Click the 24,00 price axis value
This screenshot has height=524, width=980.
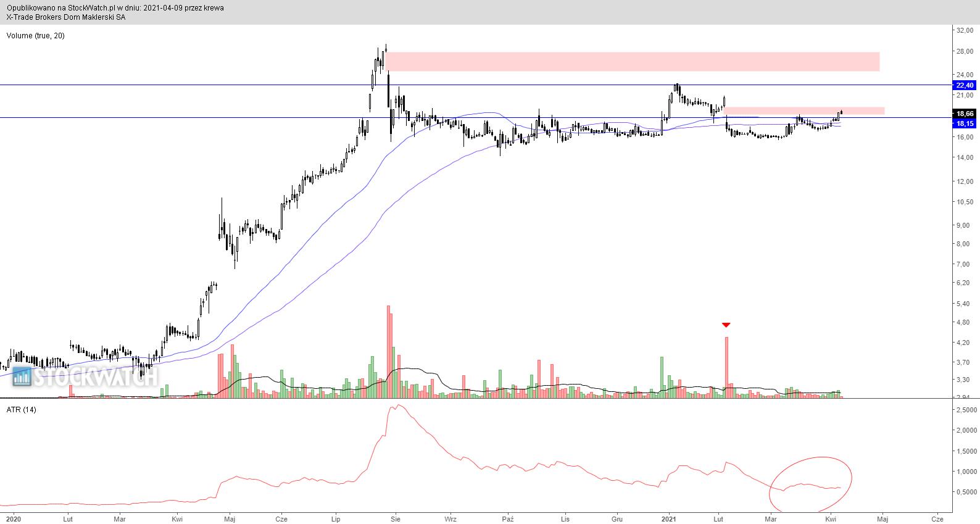(965, 75)
